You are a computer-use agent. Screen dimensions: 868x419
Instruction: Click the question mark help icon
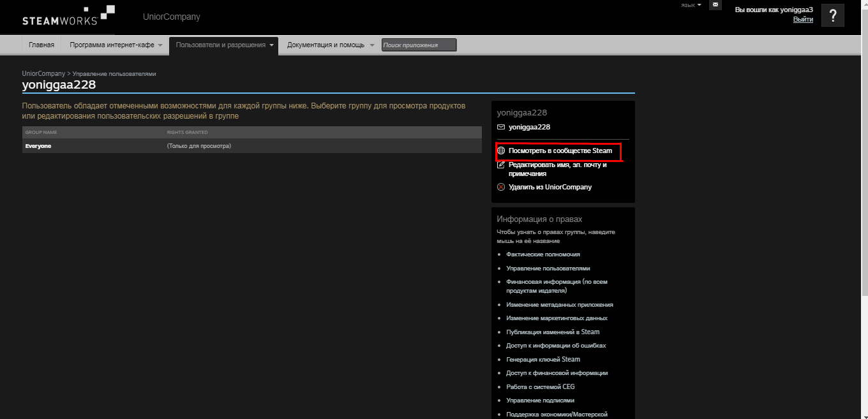point(832,16)
